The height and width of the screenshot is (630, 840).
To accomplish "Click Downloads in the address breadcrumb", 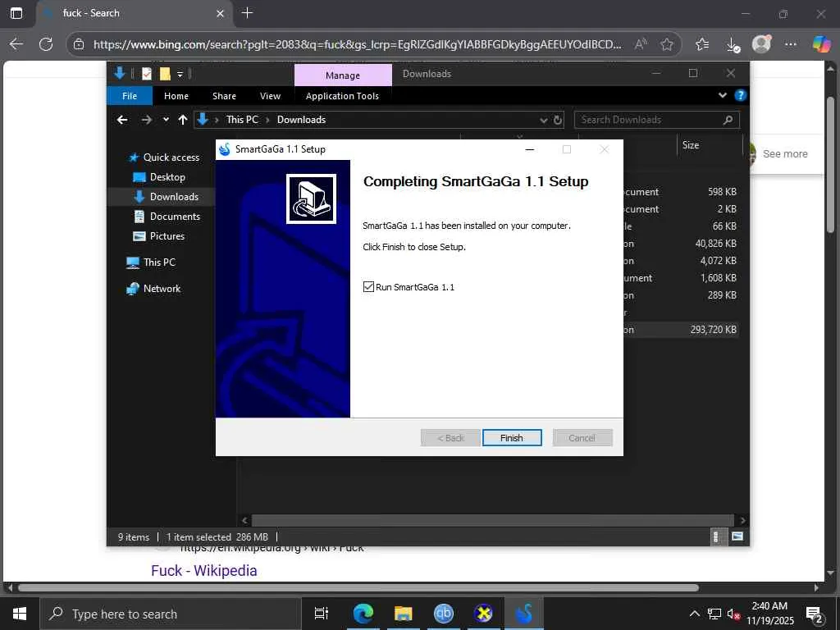I will point(301,120).
